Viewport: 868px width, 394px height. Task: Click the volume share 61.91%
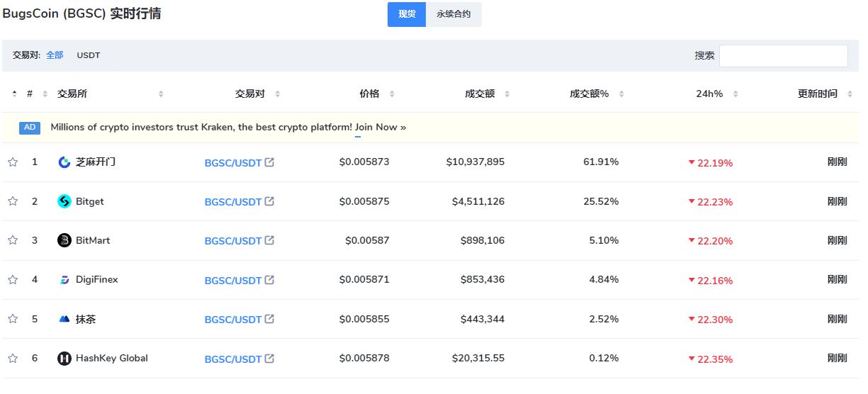pos(601,162)
